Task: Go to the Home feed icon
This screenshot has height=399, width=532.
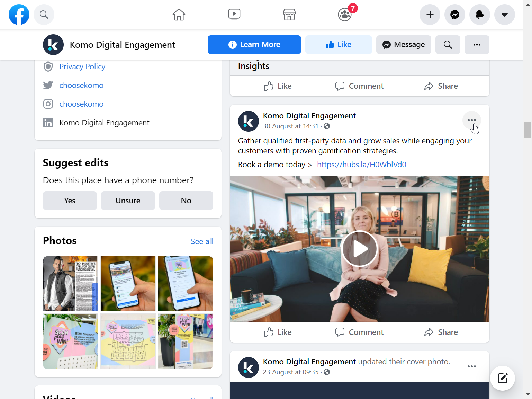Action: (179, 15)
